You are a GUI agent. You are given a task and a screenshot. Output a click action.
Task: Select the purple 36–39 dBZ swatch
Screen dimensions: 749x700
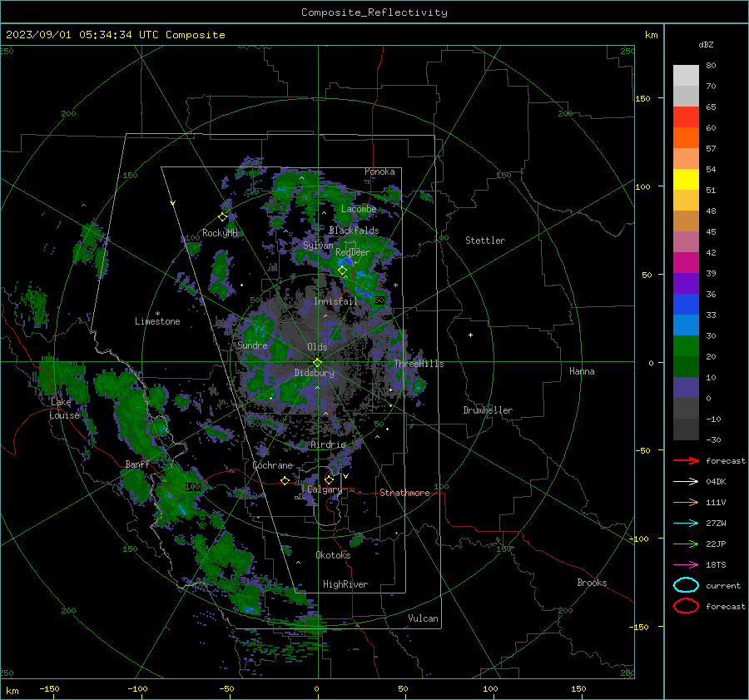[686, 284]
